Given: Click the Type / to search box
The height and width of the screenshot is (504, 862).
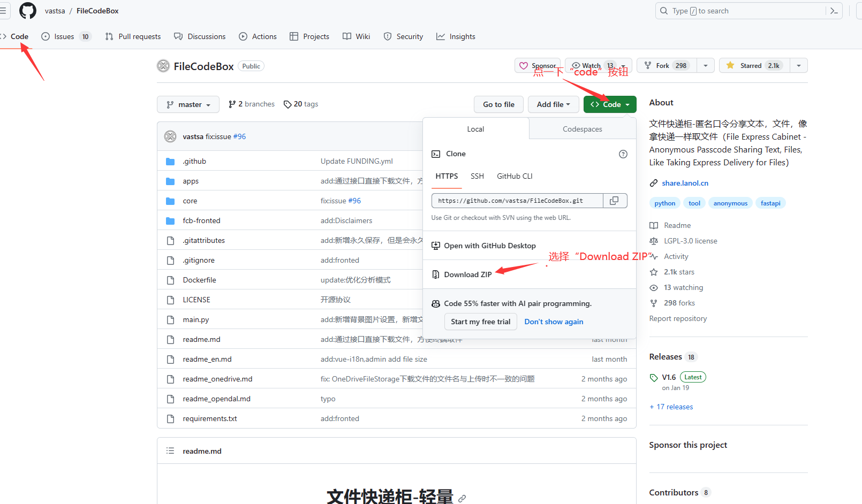Looking at the screenshot, I should point(741,11).
